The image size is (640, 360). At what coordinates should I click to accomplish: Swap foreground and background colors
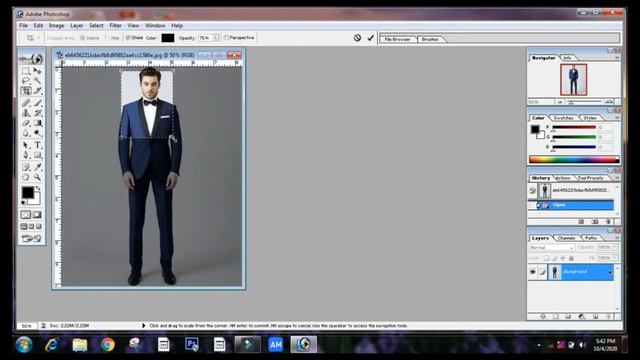[38, 188]
